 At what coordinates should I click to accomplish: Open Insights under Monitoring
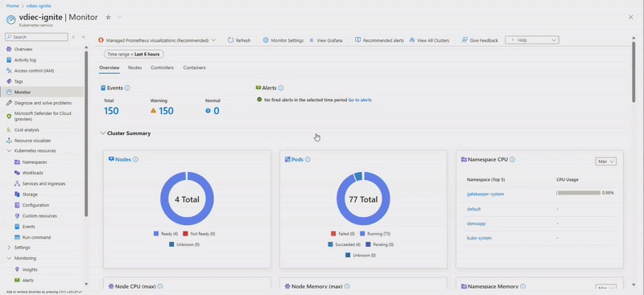coord(30,269)
